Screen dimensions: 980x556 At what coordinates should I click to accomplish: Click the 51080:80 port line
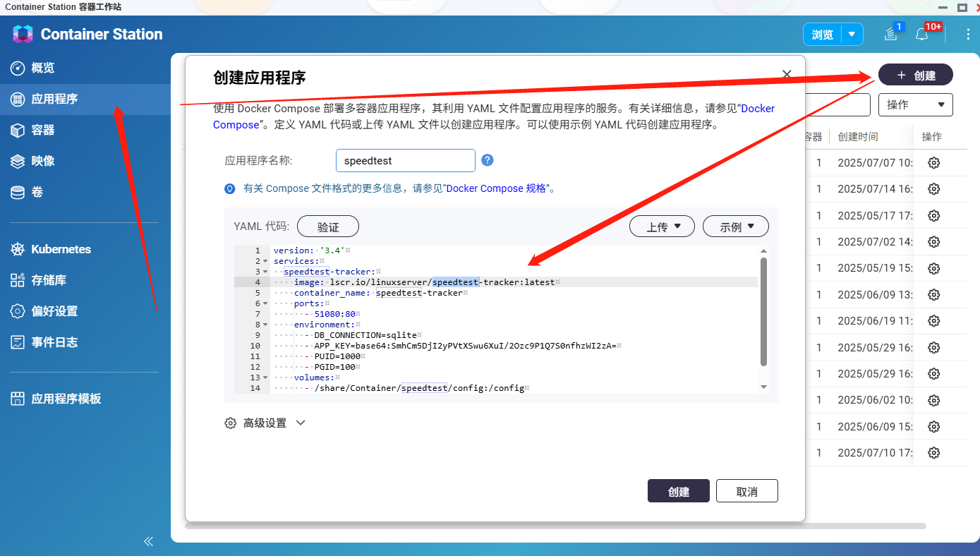335,314
